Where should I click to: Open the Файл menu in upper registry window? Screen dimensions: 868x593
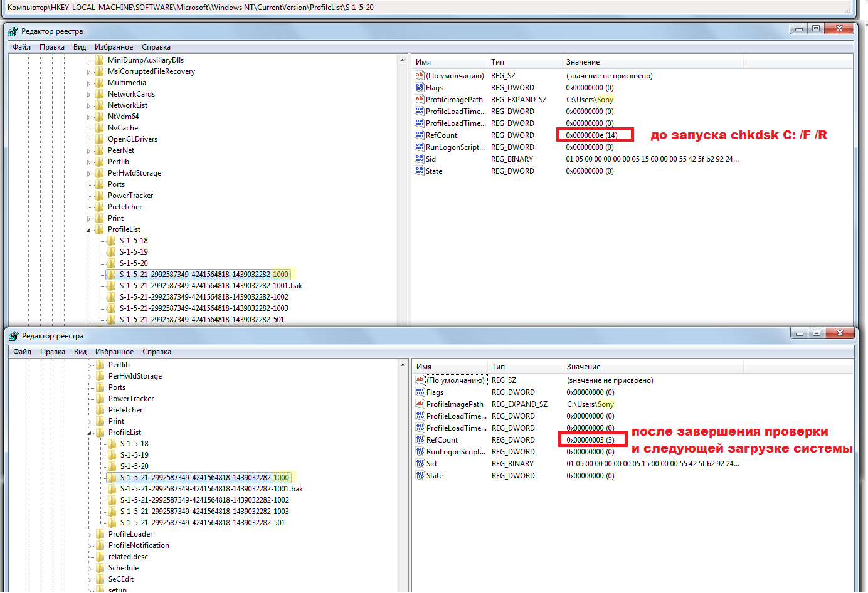coord(21,47)
